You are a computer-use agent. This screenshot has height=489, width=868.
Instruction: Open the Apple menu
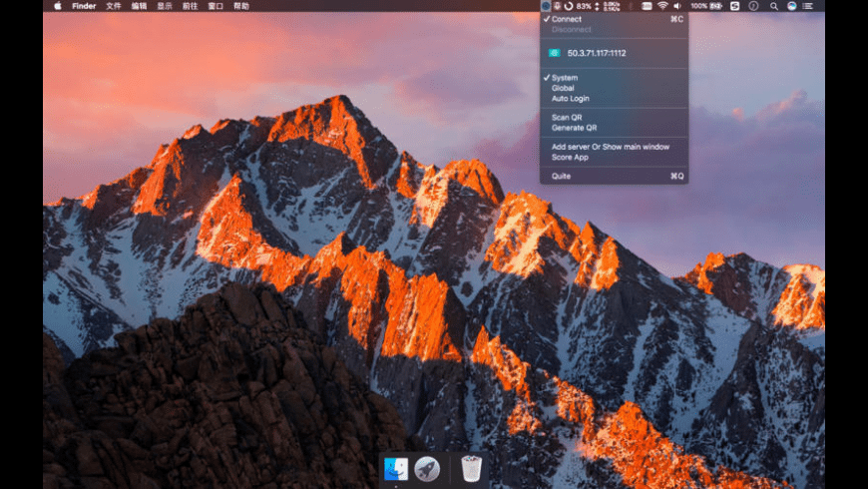(57, 6)
